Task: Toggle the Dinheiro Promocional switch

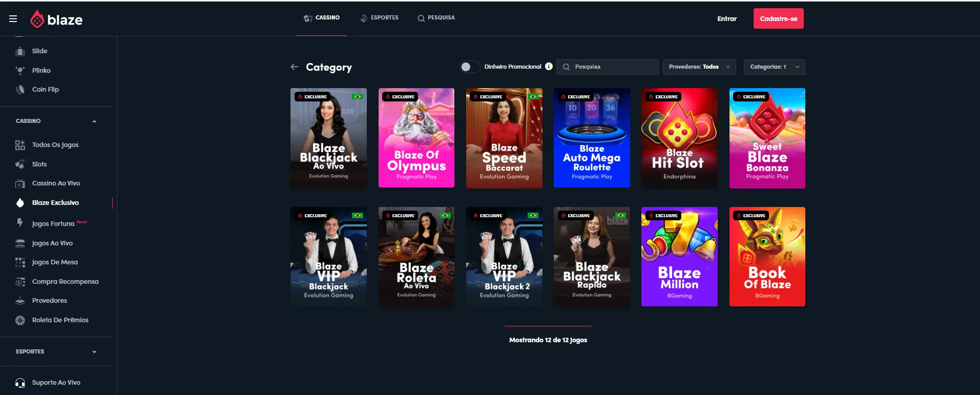Action: (470, 67)
